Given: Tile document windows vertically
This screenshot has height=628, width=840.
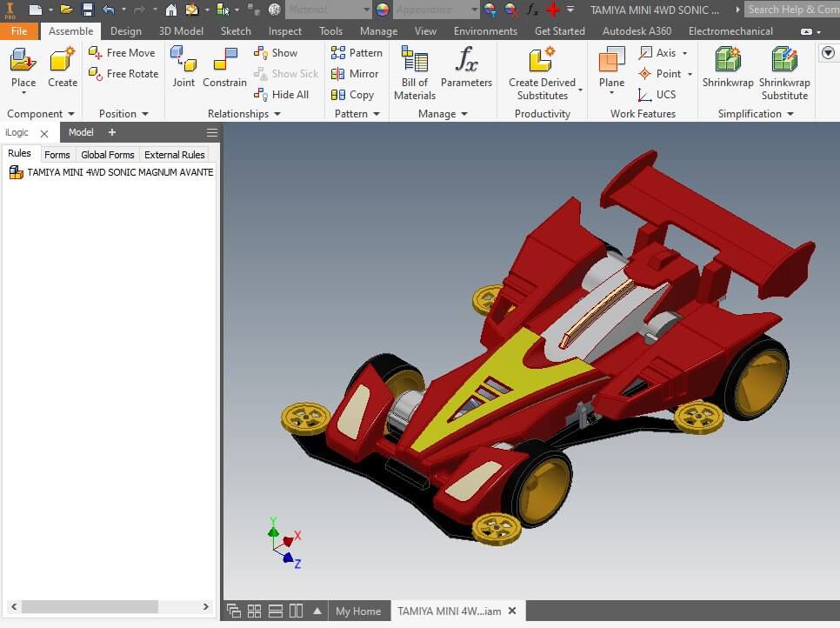Looking at the screenshot, I should 296,611.
